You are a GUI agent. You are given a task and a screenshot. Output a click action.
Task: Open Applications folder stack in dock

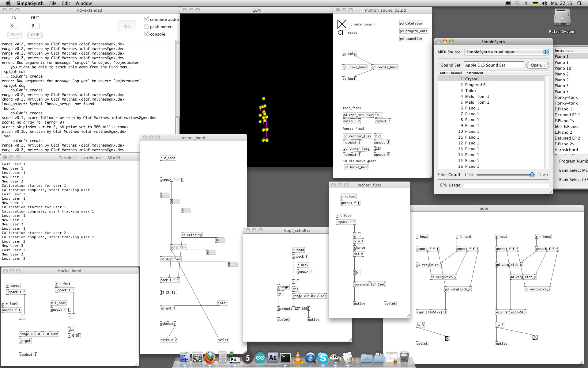coord(367,358)
